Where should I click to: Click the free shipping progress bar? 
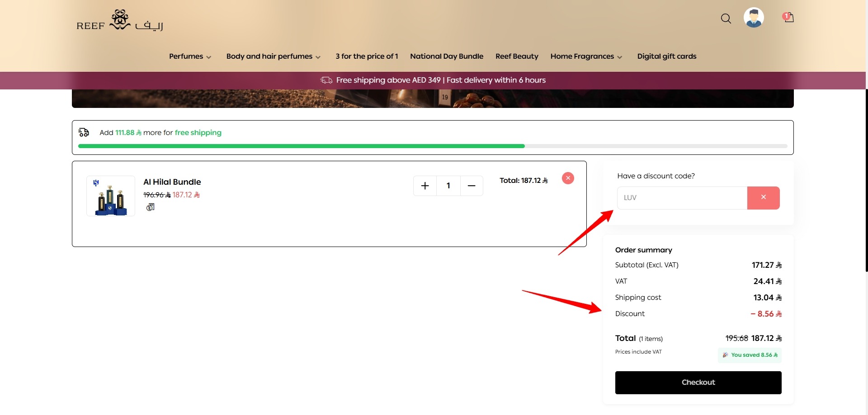pyautogui.click(x=433, y=146)
